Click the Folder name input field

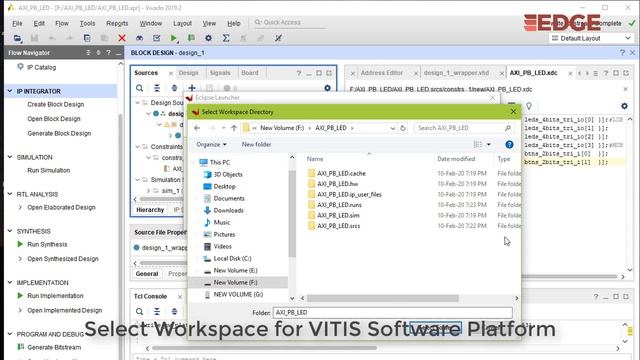(393, 313)
